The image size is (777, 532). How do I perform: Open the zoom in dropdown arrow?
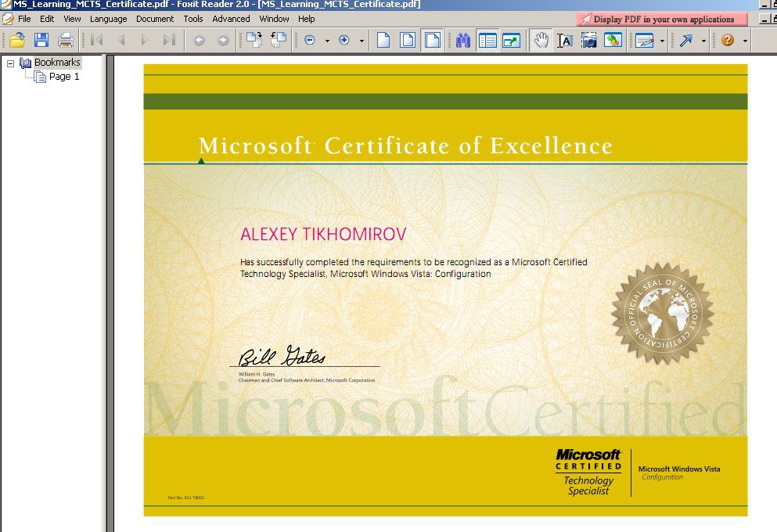362,41
